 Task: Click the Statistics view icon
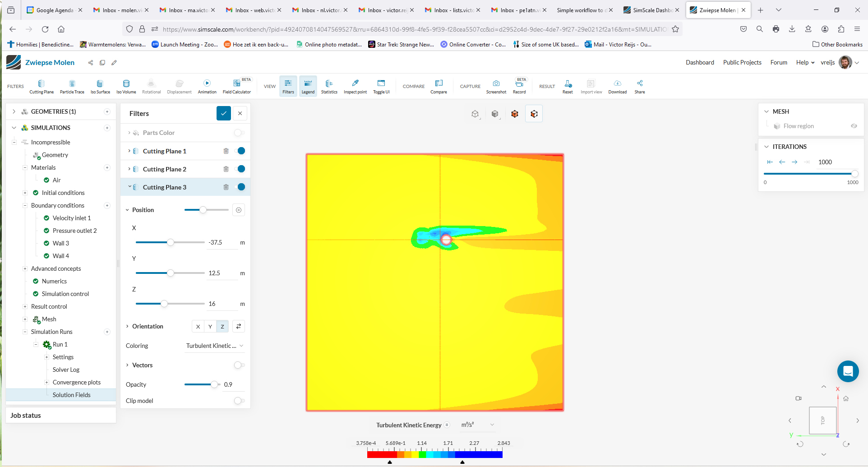click(x=329, y=86)
